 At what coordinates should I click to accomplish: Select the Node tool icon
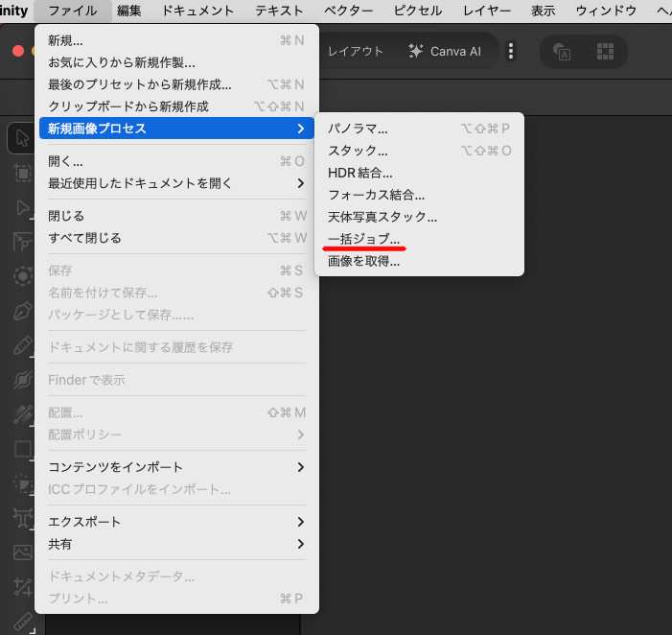click(22, 207)
